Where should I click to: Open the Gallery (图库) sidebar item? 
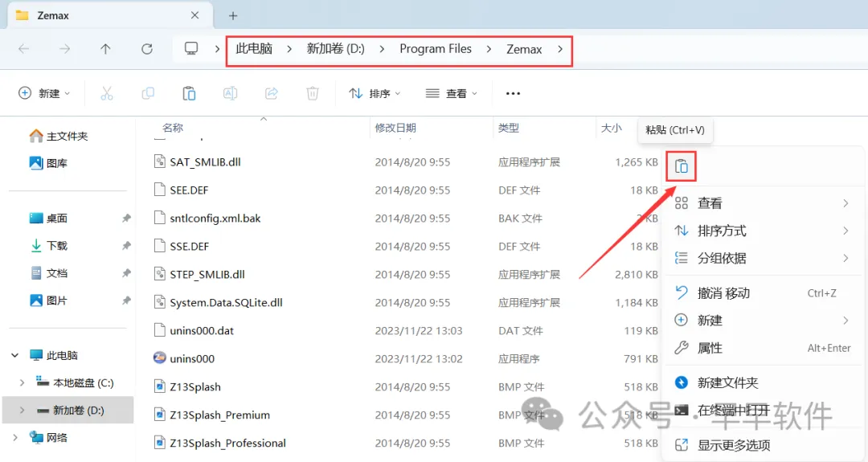(48, 163)
